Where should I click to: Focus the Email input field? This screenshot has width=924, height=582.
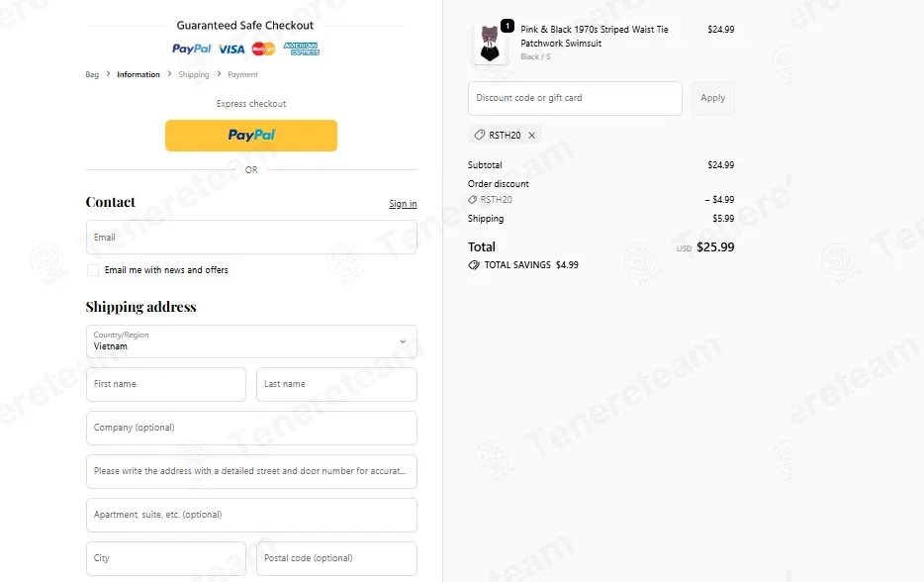251,237
